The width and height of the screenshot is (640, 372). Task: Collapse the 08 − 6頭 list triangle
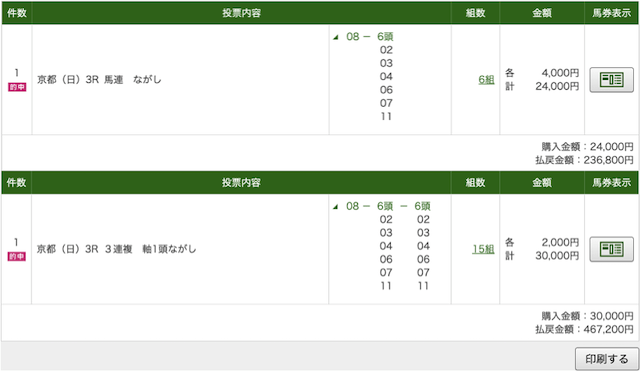[x=336, y=37]
